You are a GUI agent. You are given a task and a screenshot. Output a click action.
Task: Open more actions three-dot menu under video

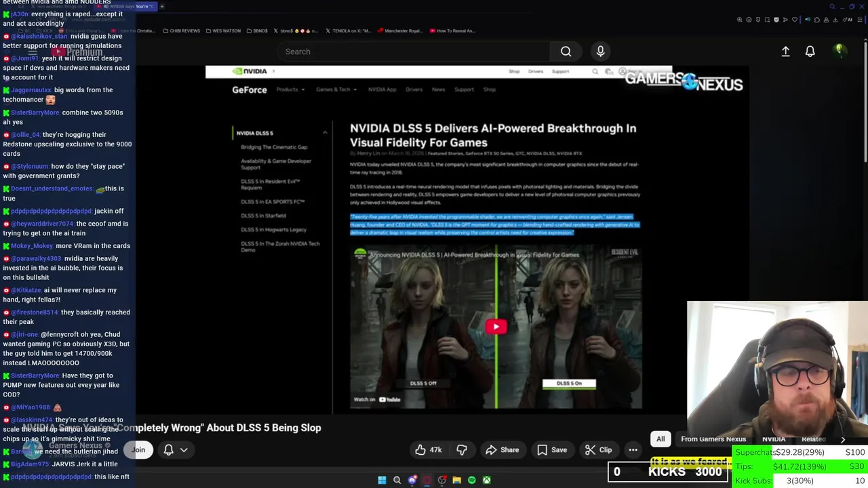tap(633, 450)
